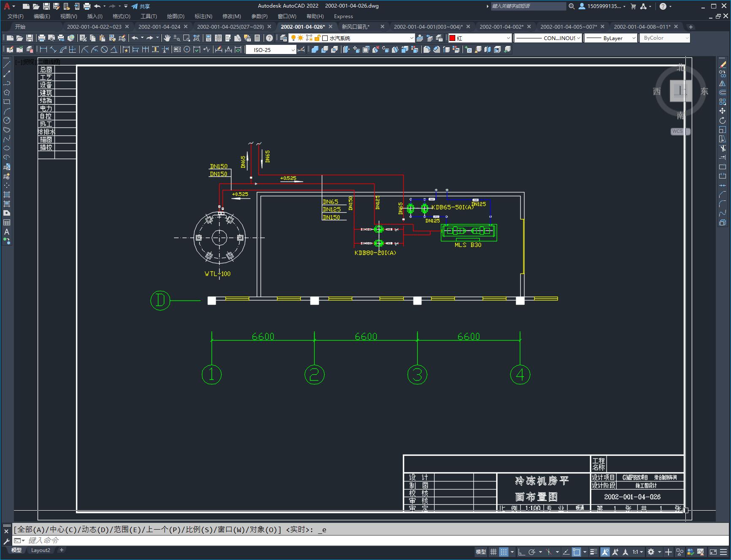Screen dimensions: 731x560
Task: Click the ViewCube top face (上)
Action: [680, 91]
